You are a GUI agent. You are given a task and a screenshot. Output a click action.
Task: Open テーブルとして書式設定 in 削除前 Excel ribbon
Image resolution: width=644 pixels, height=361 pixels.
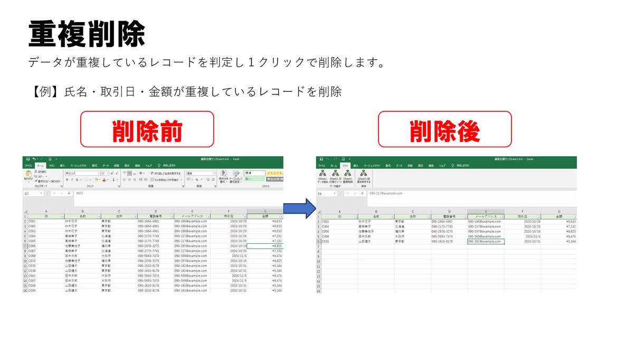pyautogui.click(x=236, y=176)
